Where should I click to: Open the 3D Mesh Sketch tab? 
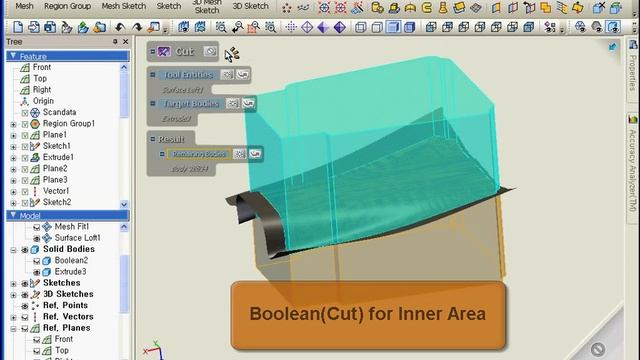pos(207,6)
